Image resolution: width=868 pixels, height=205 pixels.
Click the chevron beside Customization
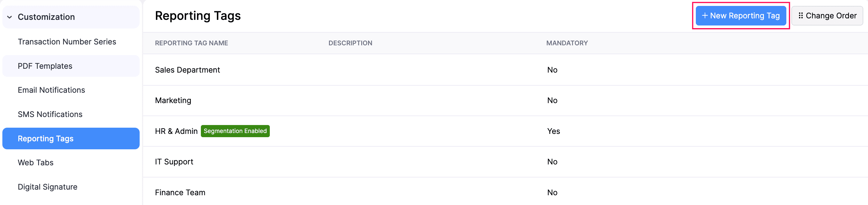click(10, 17)
